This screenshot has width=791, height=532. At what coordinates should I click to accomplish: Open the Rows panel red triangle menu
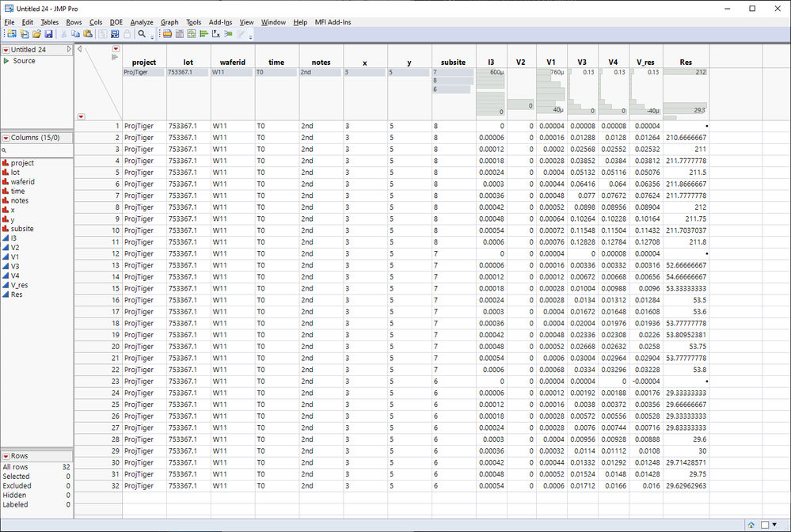(6, 456)
